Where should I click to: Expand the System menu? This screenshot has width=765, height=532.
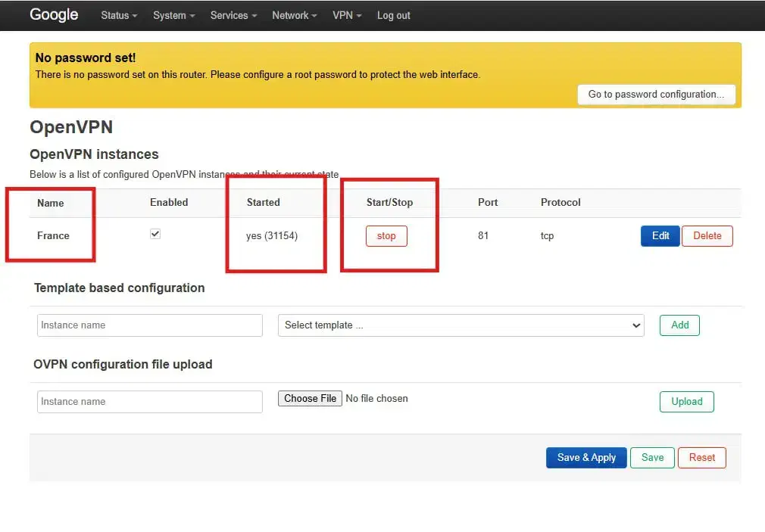pos(173,15)
